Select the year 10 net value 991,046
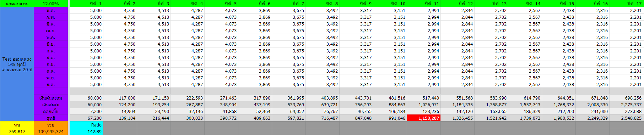The width and height of the screenshot is (644, 135). [x=390, y=118]
